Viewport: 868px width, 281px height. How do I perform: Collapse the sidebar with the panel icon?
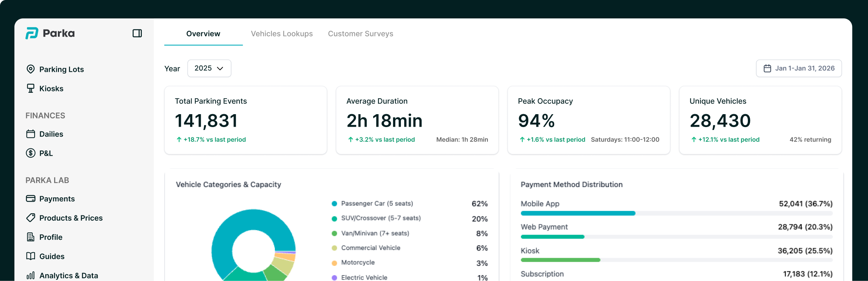pos(137,33)
